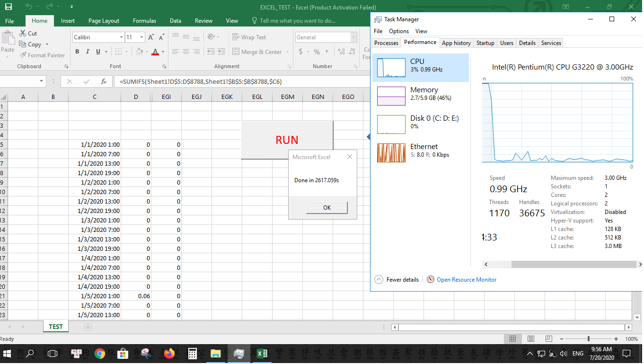The height and width of the screenshot is (364, 644).
Task: Open Calculator from the taskbar
Action: click(x=193, y=353)
